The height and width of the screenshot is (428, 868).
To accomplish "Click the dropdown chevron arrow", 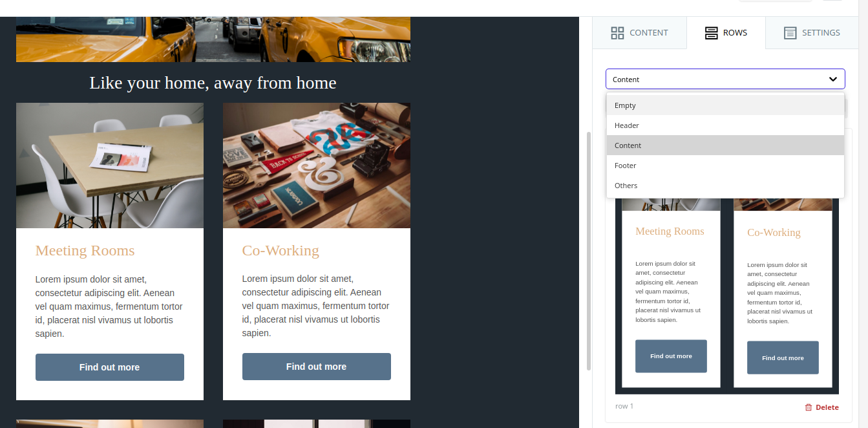I will point(833,79).
